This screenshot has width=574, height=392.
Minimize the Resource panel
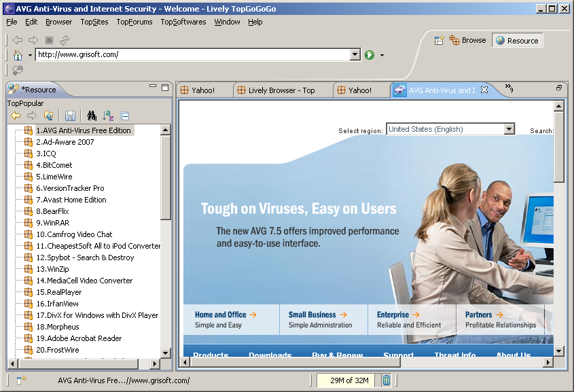coord(153,86)
